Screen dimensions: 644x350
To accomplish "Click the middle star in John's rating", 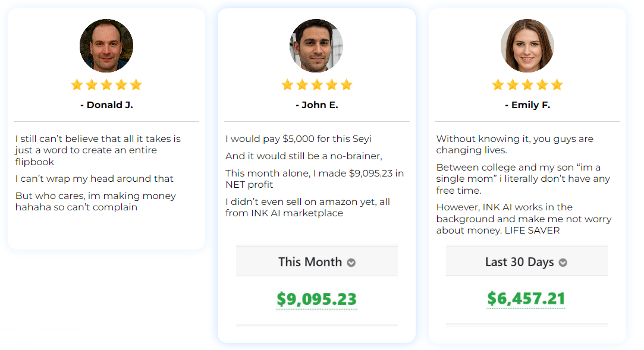I will (317, 85).
